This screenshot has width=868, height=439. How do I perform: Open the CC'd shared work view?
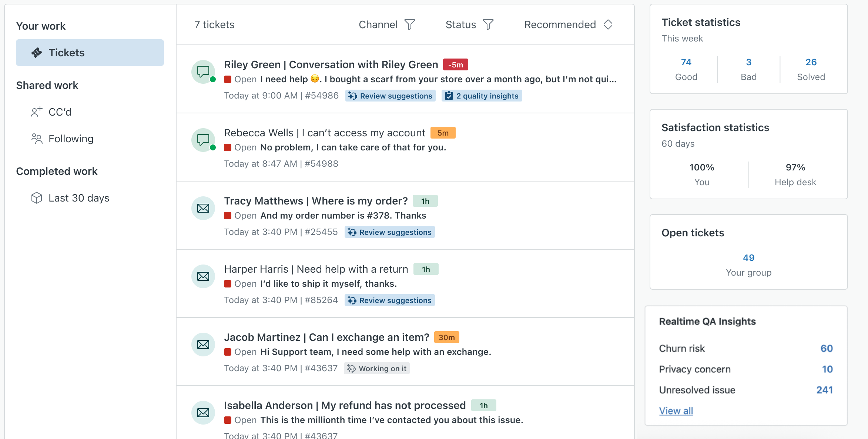60,112
